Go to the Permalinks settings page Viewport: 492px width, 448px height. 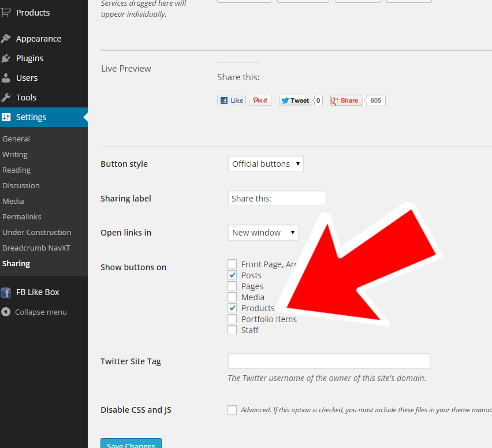[x=21, y=216]
